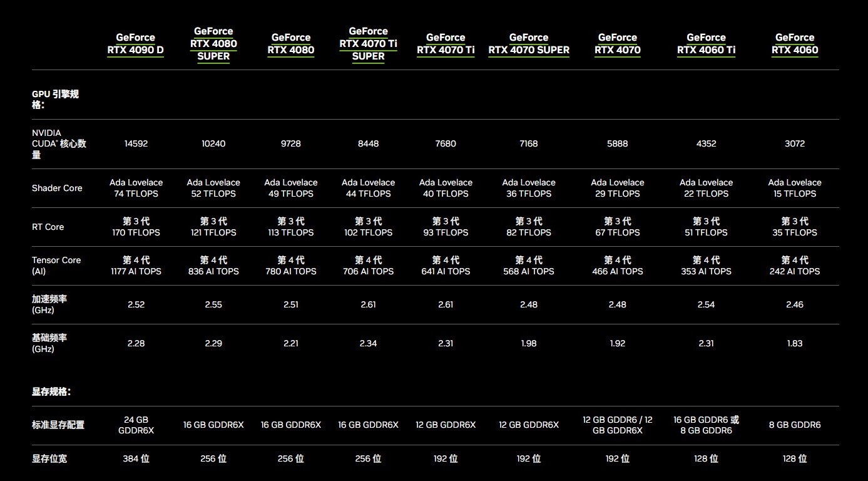Image resolution: width=868 pixels, height=481 pixels.
Task: Click the 353 AI TOPS cell
Action: [706, 266]
